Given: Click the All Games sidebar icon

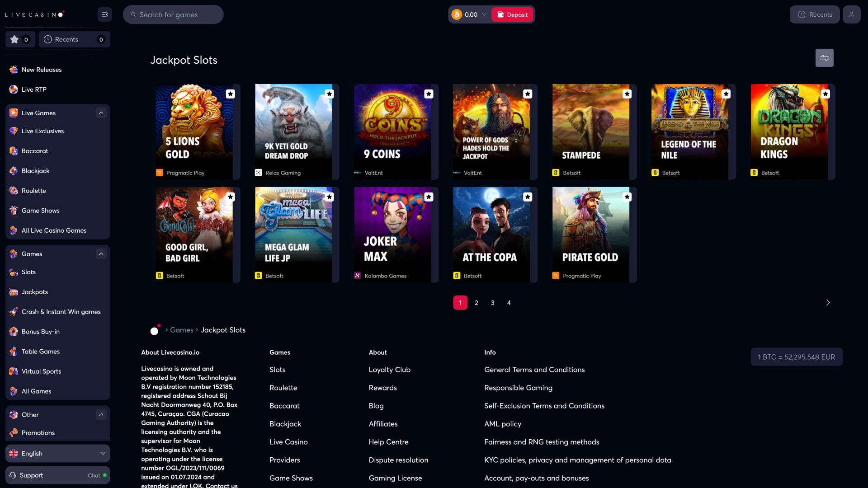Looking at the screenshot, I should tap(14, 391).
